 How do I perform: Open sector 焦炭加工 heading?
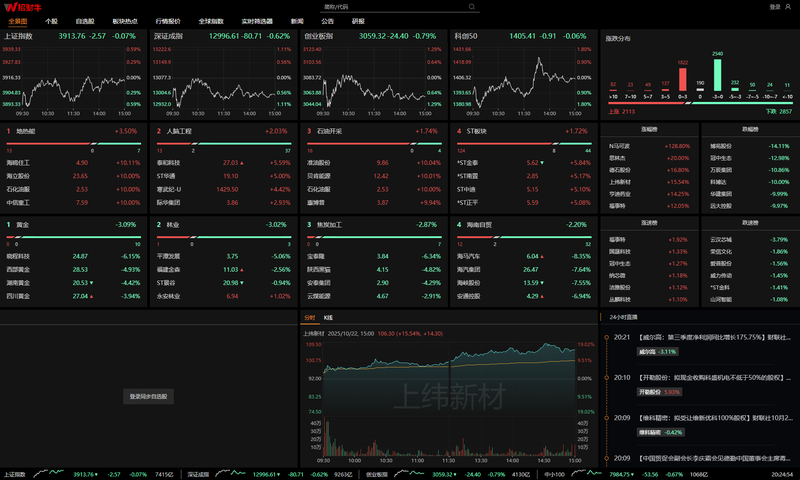[330, 224]
